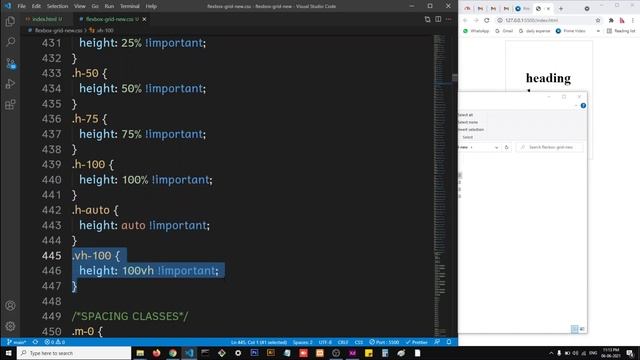Select the flexbox-grid-new.css tab
The image size is (640, 360).
click(109, 19)
